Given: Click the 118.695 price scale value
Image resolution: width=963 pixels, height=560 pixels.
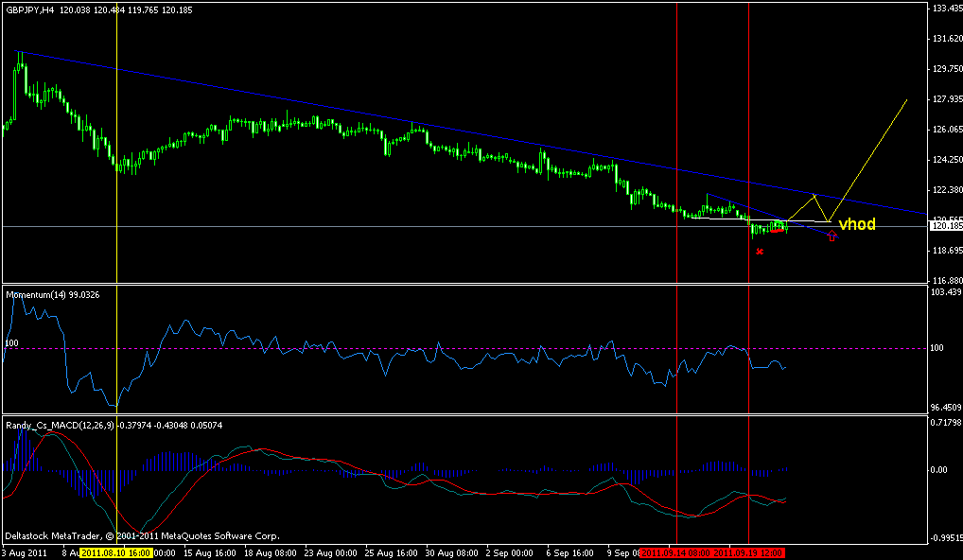Looking at the screenshot, I should [946, 251].
